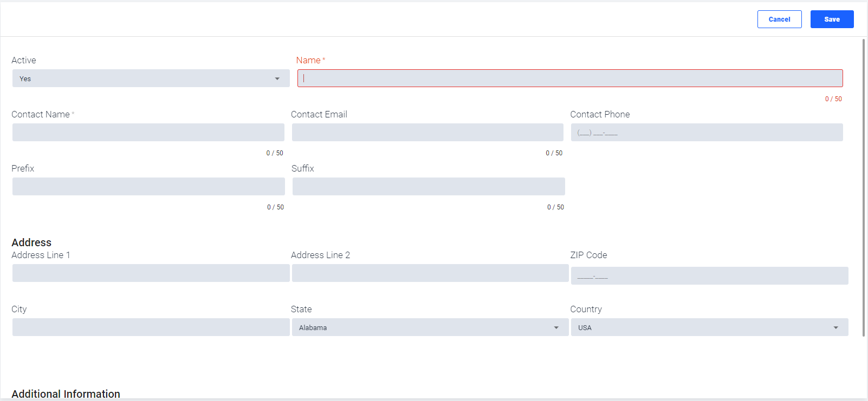Click the 'ZIP Code' label
Image resolution: width=868 pixels, height=401 pixels.
[588, 255]
